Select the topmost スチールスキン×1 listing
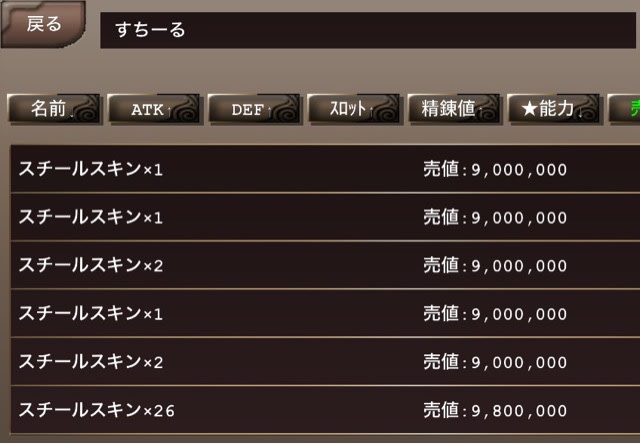The image size is (640, 444). tap(325, 169)
